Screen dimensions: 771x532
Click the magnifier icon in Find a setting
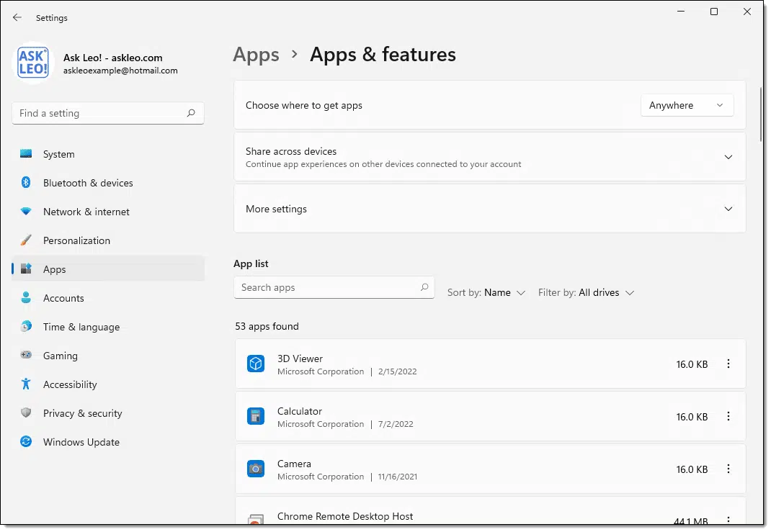[191, 114]
